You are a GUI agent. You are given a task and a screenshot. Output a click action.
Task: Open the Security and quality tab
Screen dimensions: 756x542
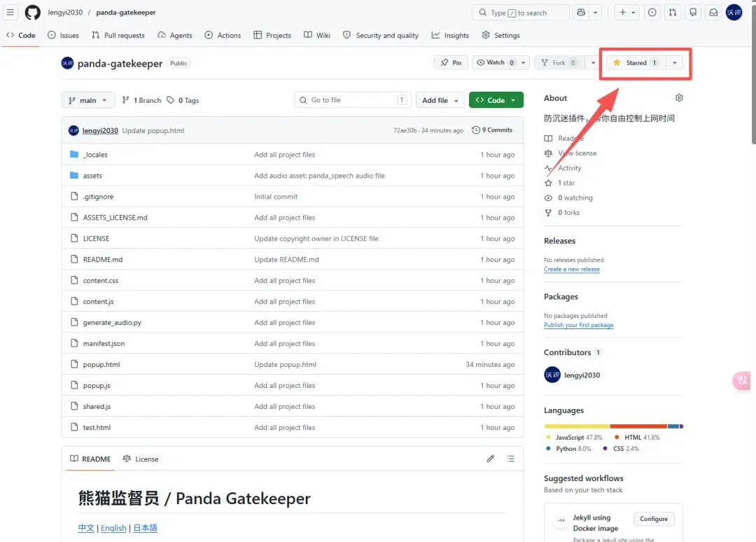381,35
